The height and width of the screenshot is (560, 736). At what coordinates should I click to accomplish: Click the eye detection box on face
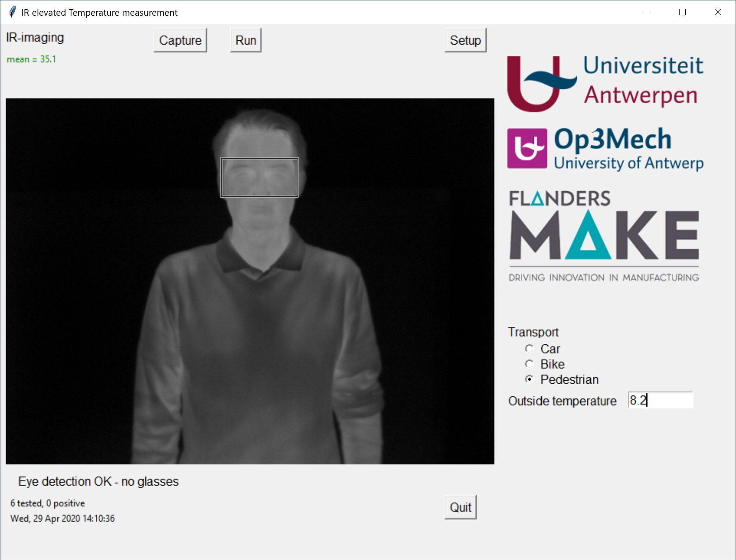tap(259, 177)
